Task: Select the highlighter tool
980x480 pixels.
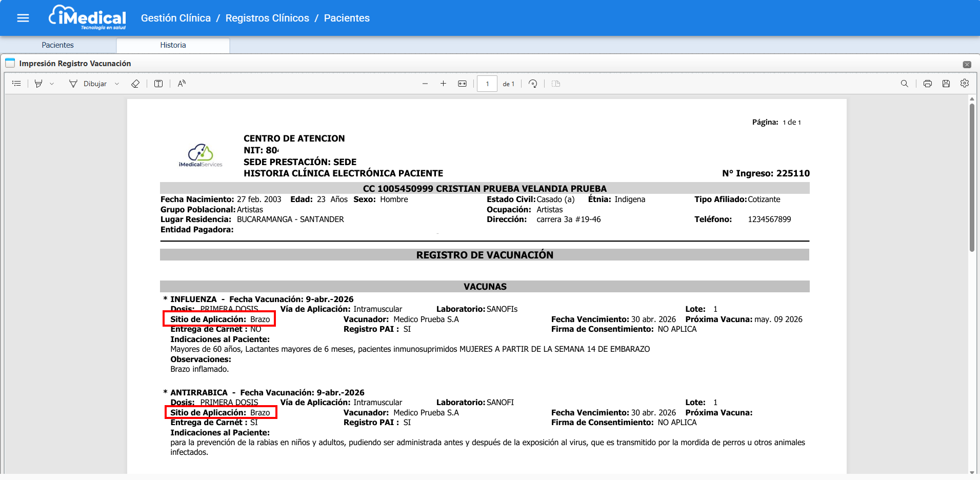Action: [x=38, y=84]
